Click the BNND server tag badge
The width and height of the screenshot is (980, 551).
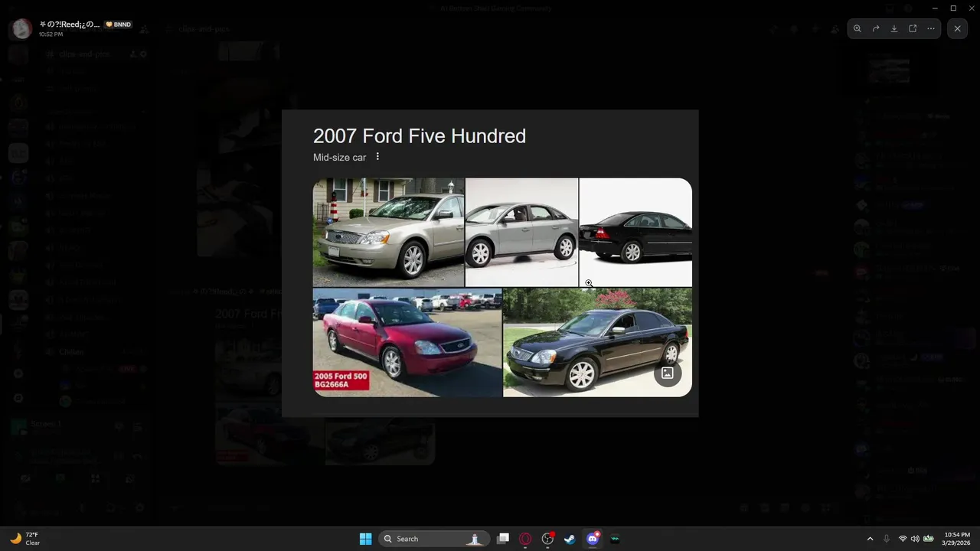pyautogui.click(x=118, y=24)
